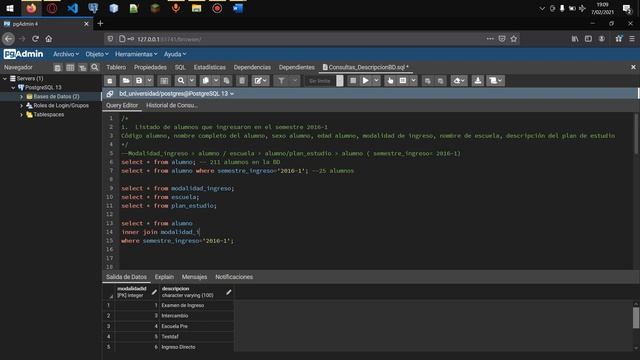Screen dimensions: 640x360
Task: Expand the Bases de Datos (2) node
Action: click(x=21, y=97)
